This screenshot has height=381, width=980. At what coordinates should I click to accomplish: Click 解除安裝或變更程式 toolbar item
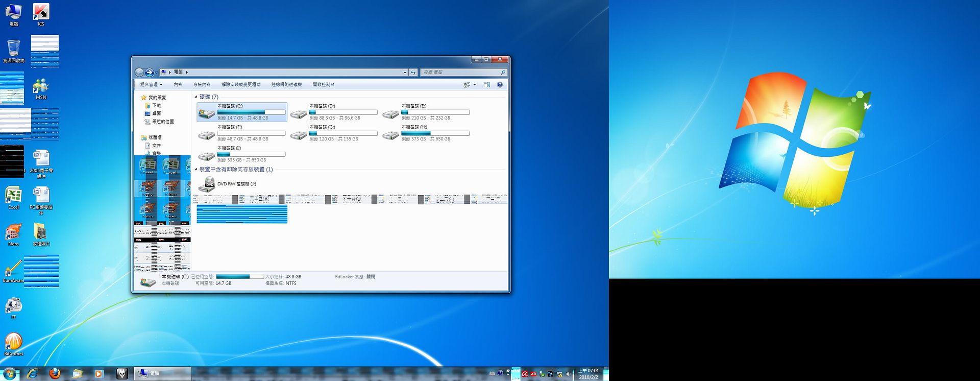click(241, 85)
